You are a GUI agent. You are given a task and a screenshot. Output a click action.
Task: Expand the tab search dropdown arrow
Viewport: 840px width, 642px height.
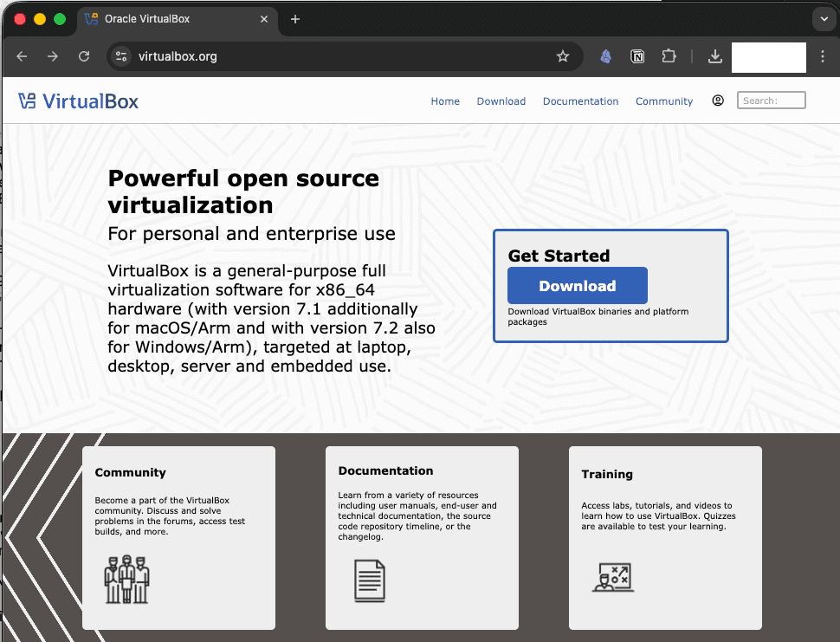[823, 19]
